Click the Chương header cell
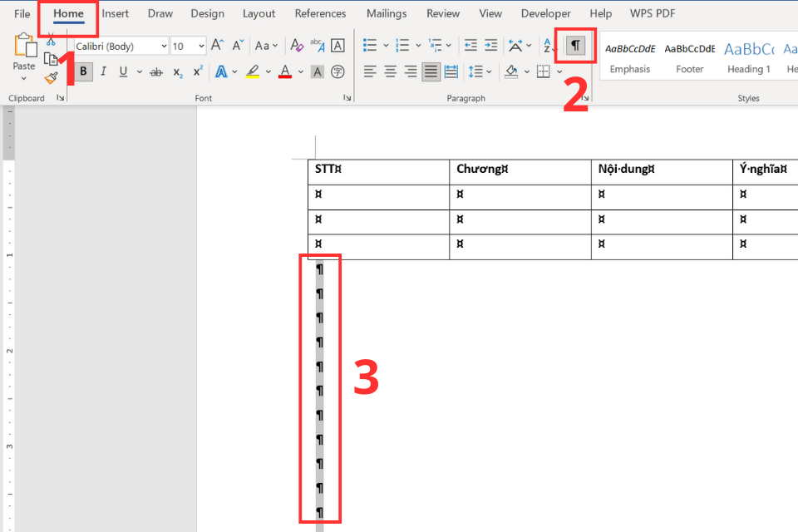The height and width of the screenshot is (532, 798). click(x=520, y=172)
